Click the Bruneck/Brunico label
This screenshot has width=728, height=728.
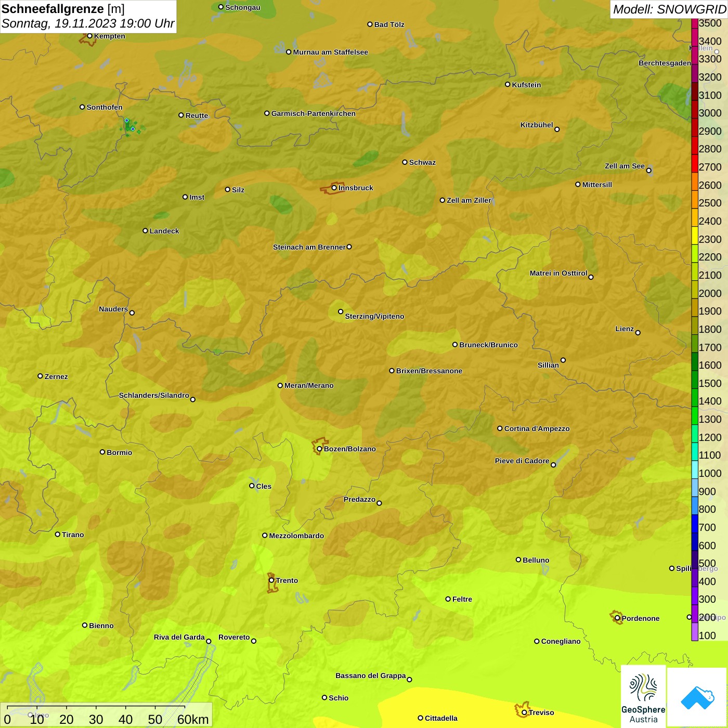pos(488,345)
